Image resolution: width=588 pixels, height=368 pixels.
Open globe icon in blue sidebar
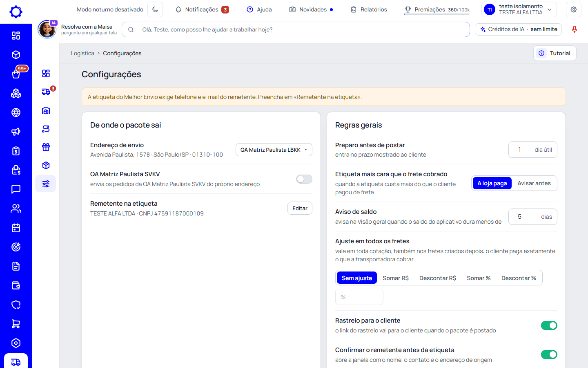click(16, 112)
